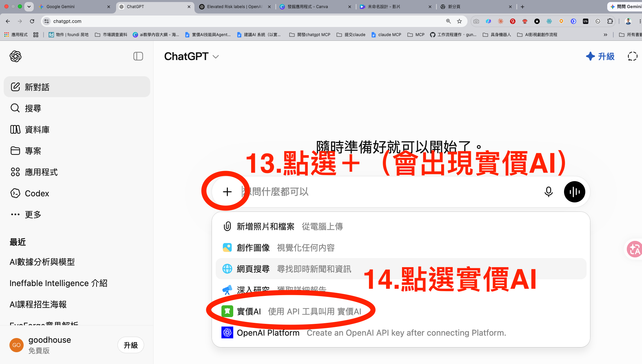Click 升級 button next to goodhouse account

131,345
